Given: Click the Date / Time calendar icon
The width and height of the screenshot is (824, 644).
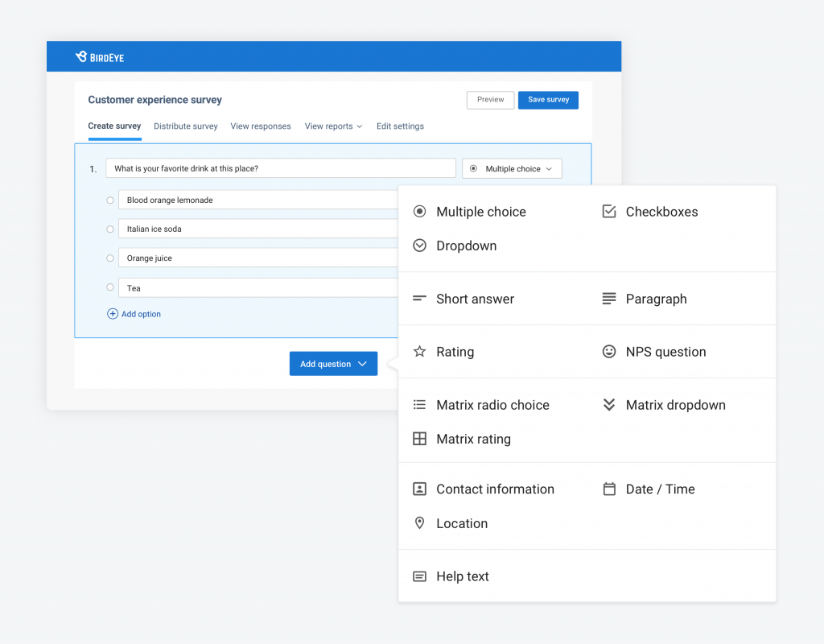Looking at the screenshot, I should tap(609, 489).
